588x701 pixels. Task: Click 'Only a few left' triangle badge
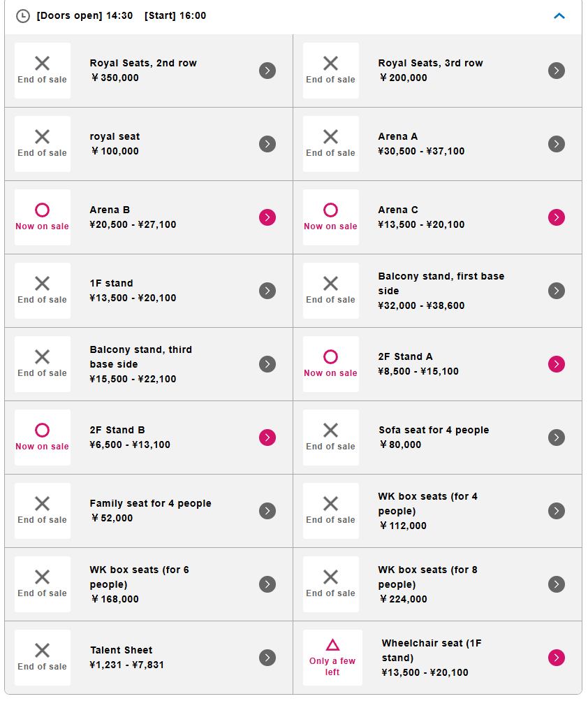pyautogui.click(x=332, y=658)
